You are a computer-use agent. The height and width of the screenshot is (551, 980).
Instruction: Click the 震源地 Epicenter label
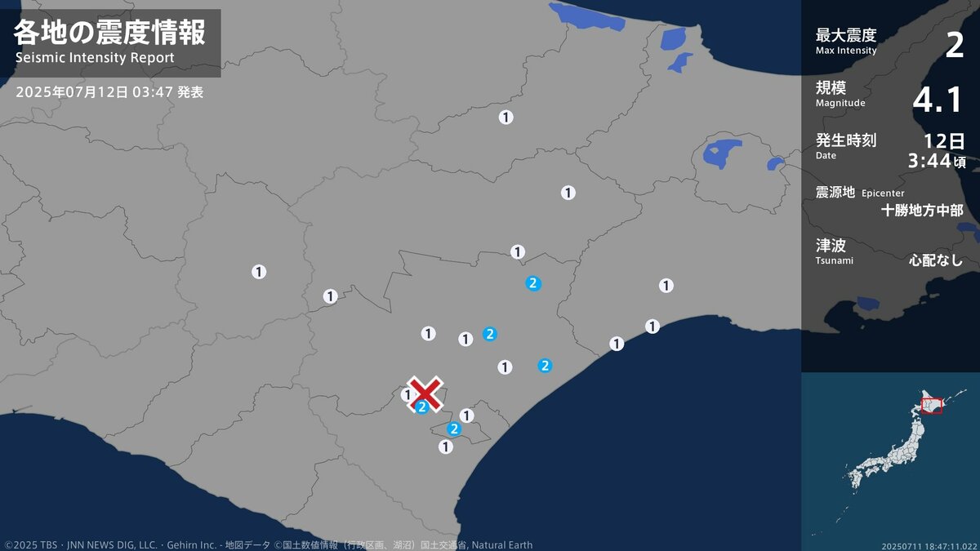tap(858, 193)
